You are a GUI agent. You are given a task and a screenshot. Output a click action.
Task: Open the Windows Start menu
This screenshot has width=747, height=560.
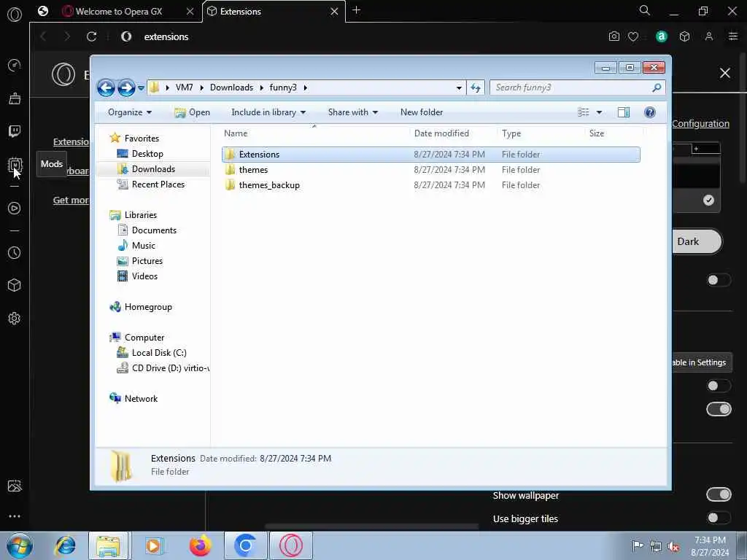click(20, 545)
